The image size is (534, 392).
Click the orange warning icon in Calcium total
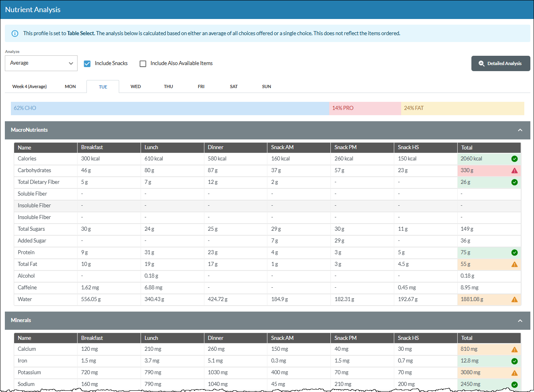(514, 350)
